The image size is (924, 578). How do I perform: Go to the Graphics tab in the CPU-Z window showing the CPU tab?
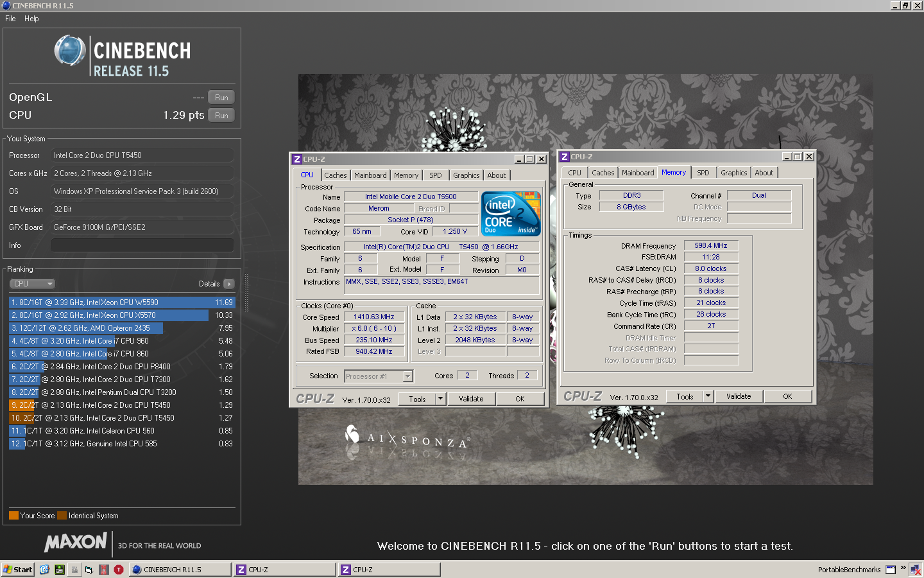[466, 175]
